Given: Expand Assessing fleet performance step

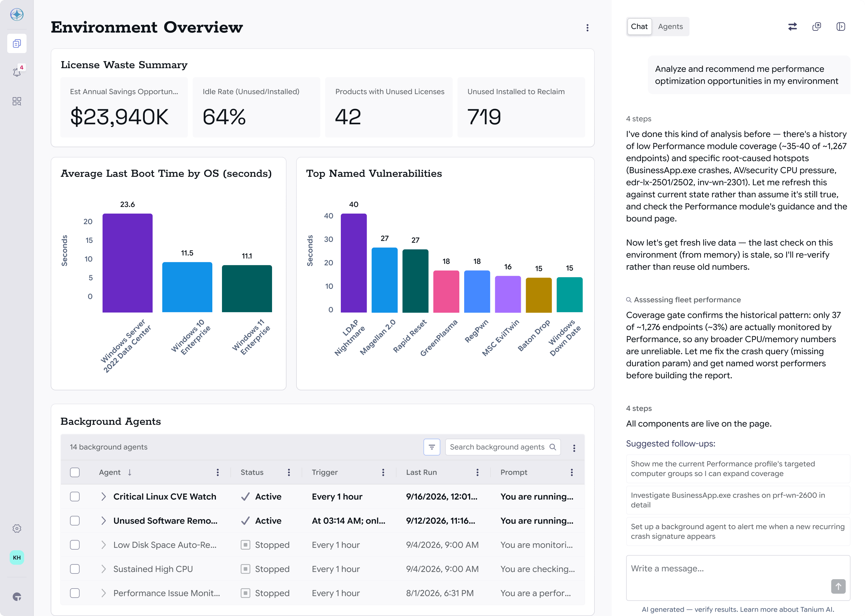Looking at the screenshot, I should tap(683, 300).
